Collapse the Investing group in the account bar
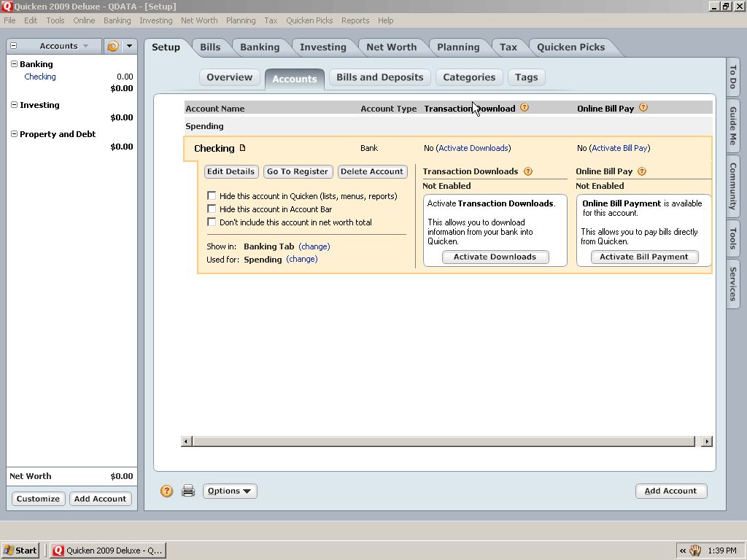 [14, 105]
